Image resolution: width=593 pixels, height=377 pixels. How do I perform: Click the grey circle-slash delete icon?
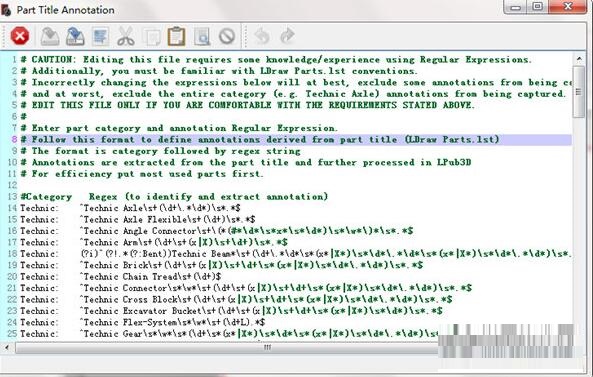pyautogui.click(x=227, y=36)
